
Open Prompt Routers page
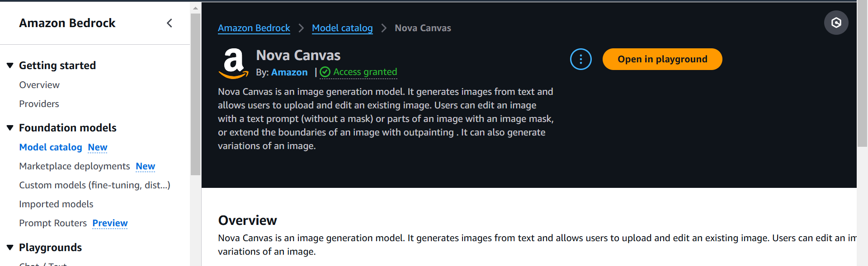[x=53, y=223]
